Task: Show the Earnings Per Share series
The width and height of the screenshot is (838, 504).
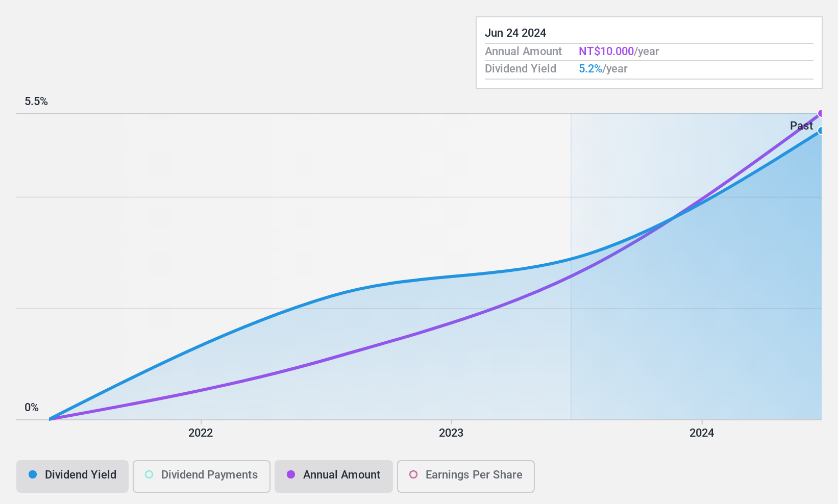Action: [465, 476]
